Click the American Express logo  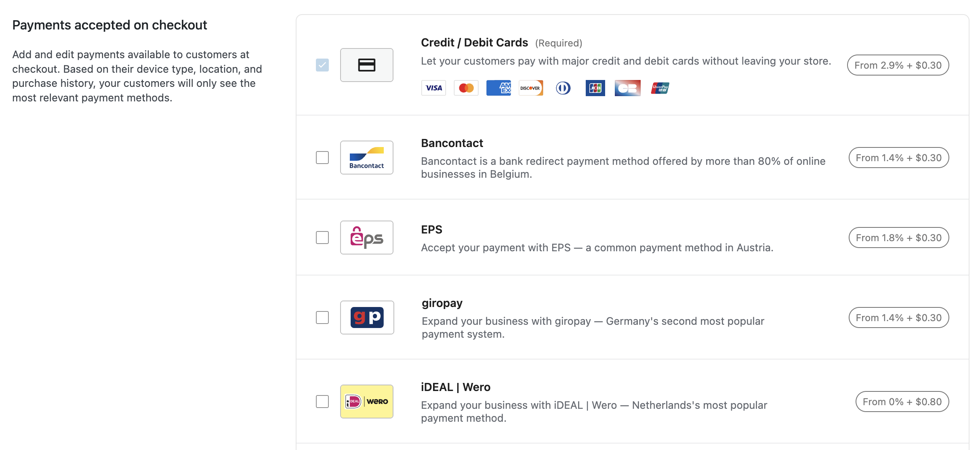tap(498, 88)
